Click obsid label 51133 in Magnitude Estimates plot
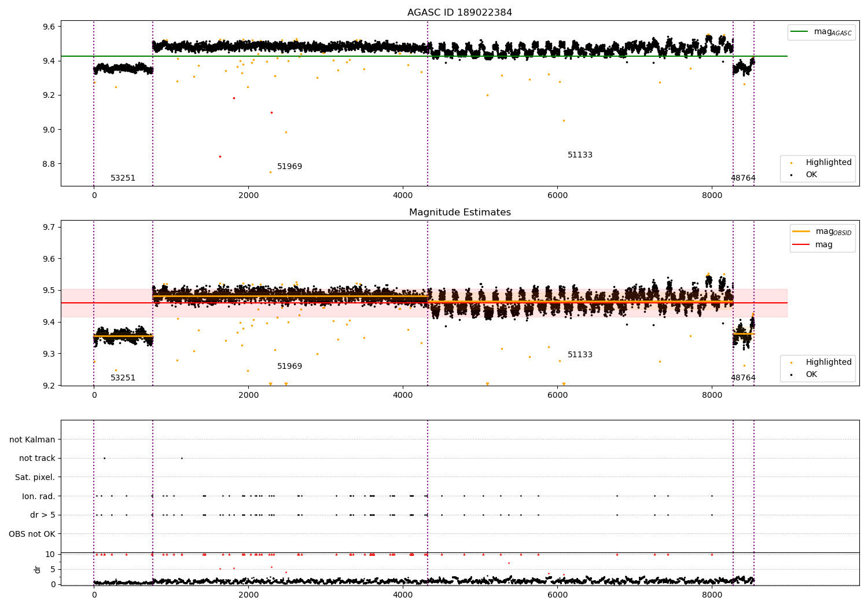Viewport: 868px width, 608px height. [580, 354]
